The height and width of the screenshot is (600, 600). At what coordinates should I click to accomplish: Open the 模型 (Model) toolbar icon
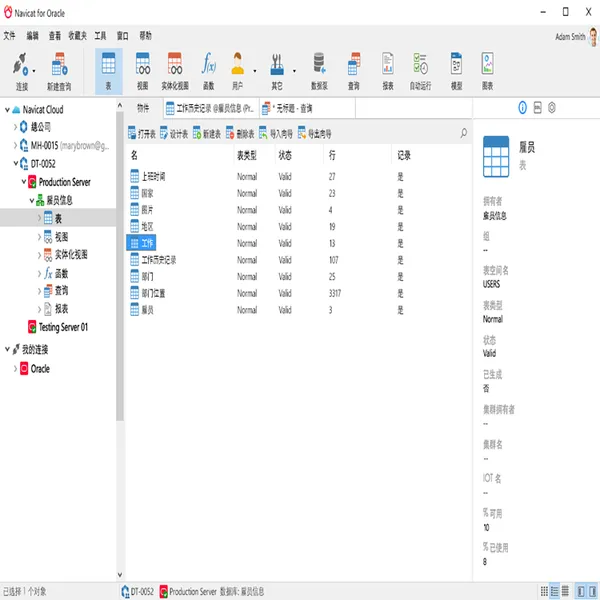[456, 71]
